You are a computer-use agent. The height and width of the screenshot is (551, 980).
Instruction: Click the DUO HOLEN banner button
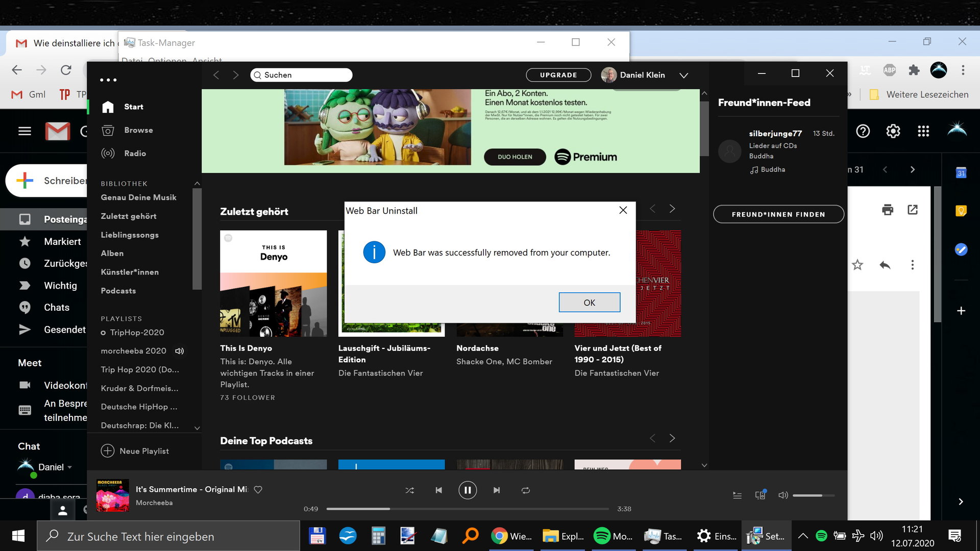514,157
